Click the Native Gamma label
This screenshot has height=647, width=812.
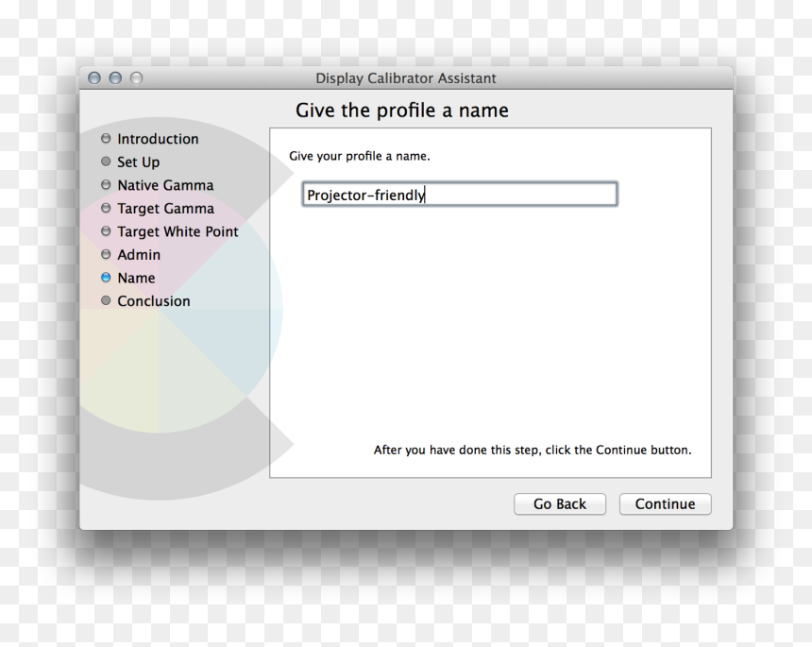coord(165,185)
